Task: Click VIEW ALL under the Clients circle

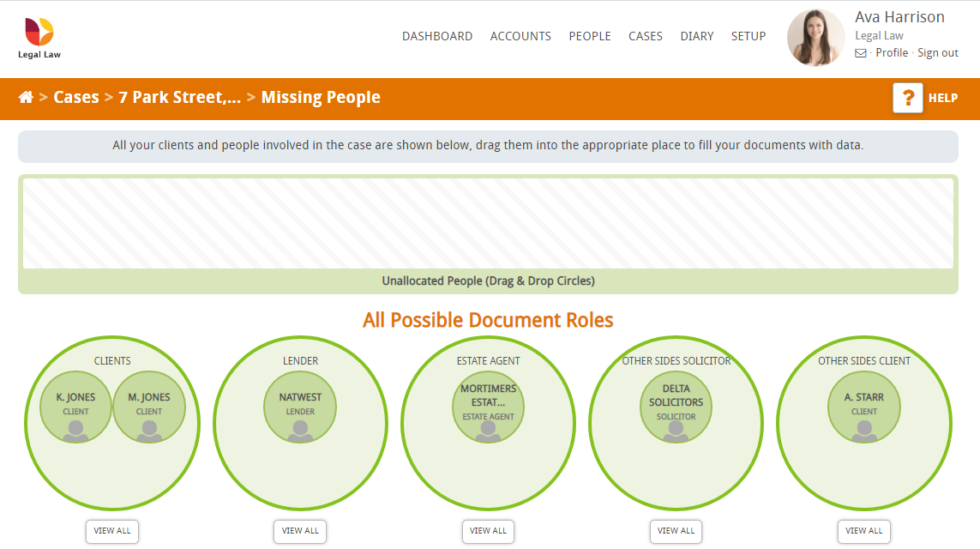Action: pos(111,531)
